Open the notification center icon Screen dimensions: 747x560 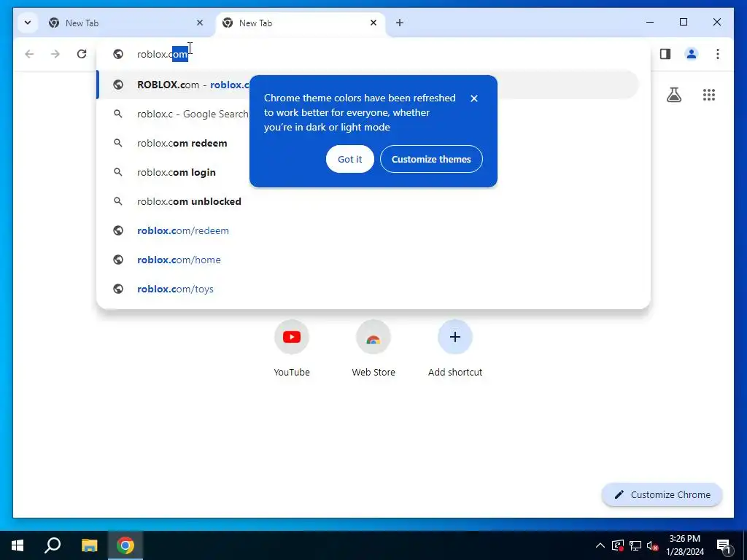point(724,545)
